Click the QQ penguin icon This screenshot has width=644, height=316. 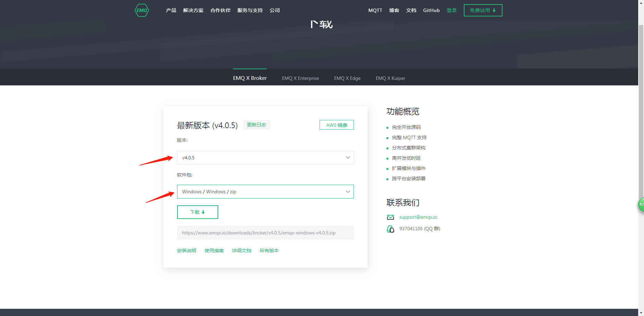391,229
